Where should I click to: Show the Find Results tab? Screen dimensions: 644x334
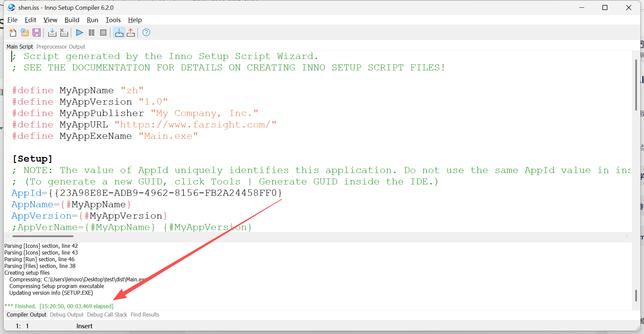pos(145,315)
